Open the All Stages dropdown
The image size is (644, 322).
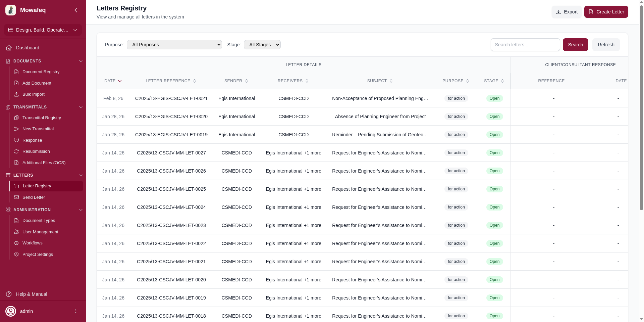pos(262,45)
